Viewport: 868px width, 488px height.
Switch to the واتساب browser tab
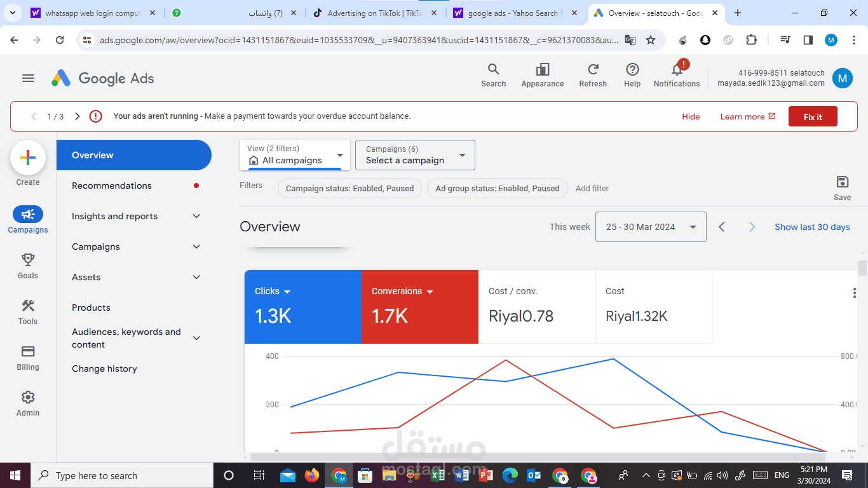click(234, 13)
